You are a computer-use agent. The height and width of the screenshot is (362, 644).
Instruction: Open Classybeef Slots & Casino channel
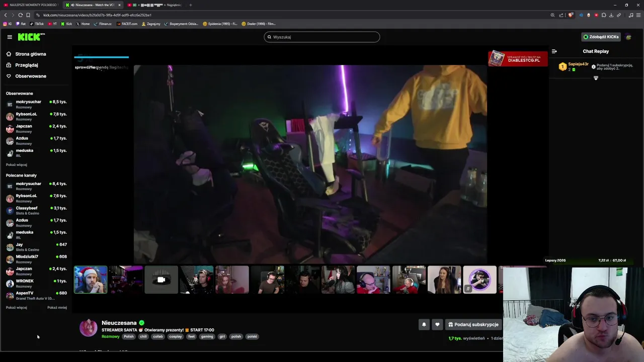point(36,210)
